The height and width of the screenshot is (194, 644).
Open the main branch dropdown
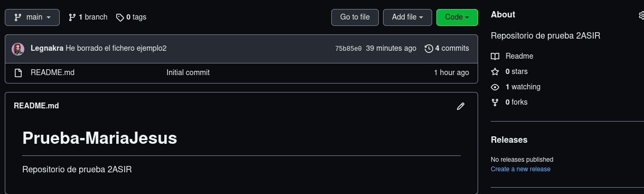[33, 17]
